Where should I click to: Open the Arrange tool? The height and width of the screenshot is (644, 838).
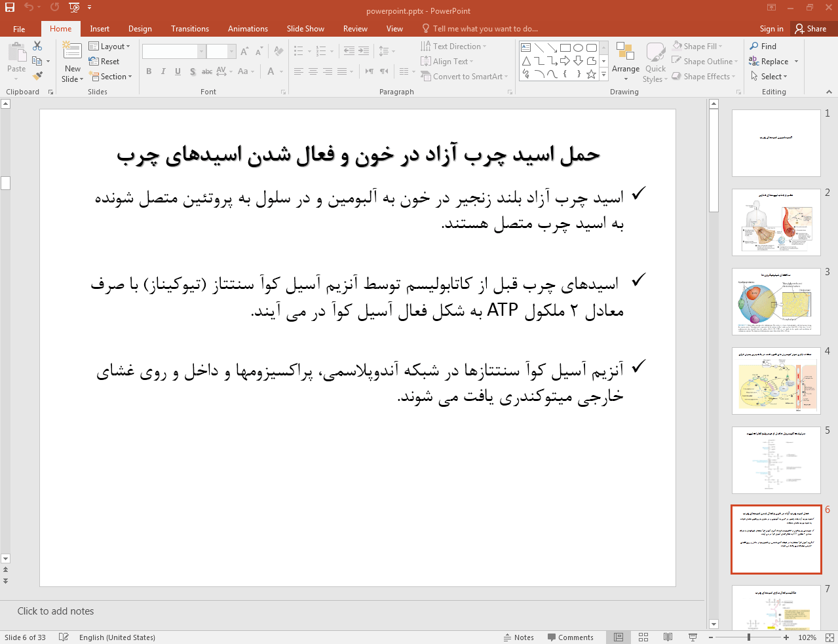(625, 62)
